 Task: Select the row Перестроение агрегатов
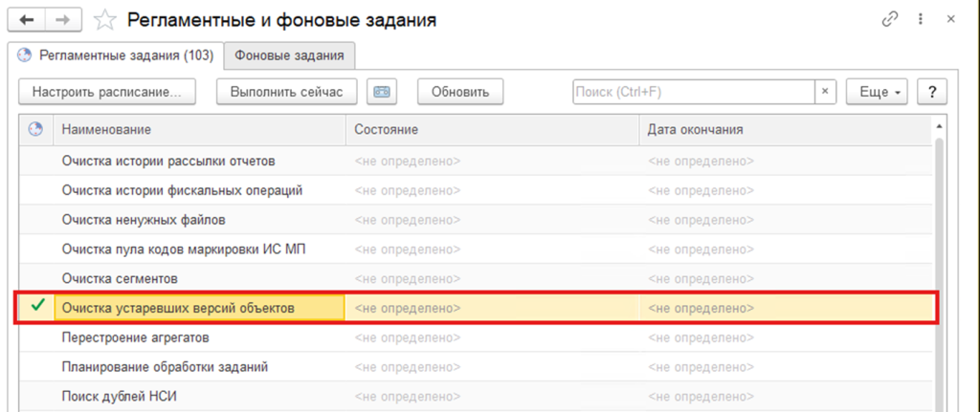pyautogui.click(x=477, y=337)
